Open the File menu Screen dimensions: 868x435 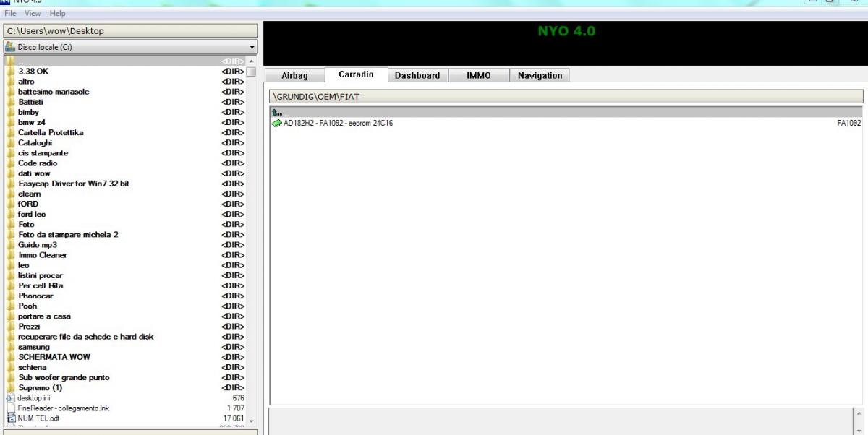[x=11, y=14]
